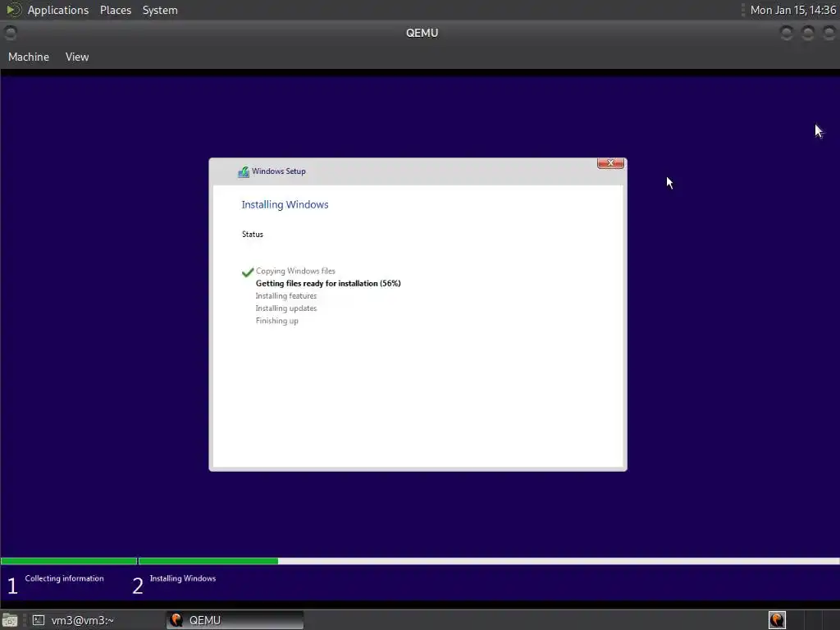Maximize the QEMU window
Screen dimensions: 840x630
pos(808,33)
